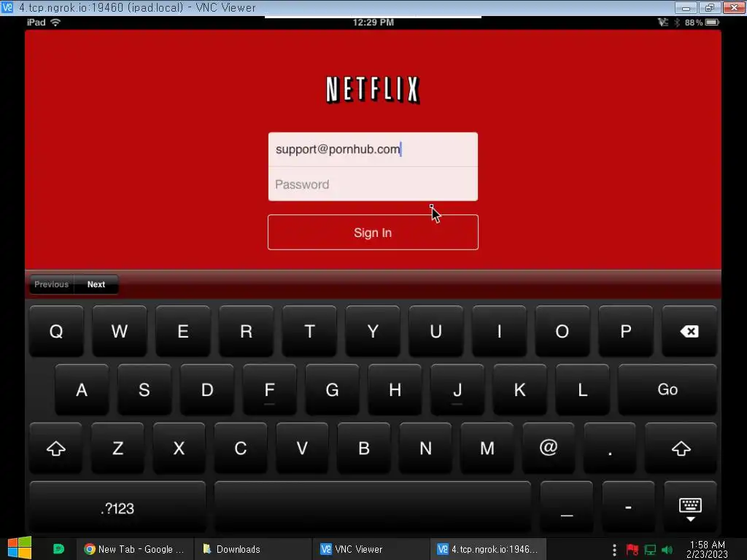The height and width of the screenshot is (560, 747).
Task: Tap the backspace delete key icon
Action: (689, 331)
